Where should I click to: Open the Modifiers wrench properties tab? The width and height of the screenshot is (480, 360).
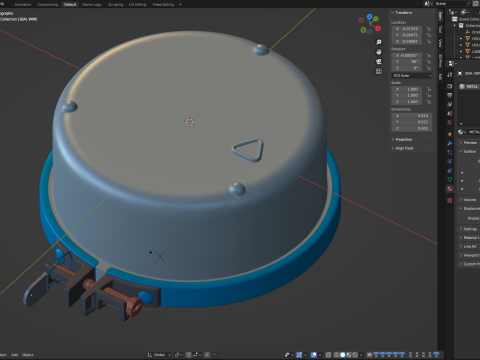450,143
